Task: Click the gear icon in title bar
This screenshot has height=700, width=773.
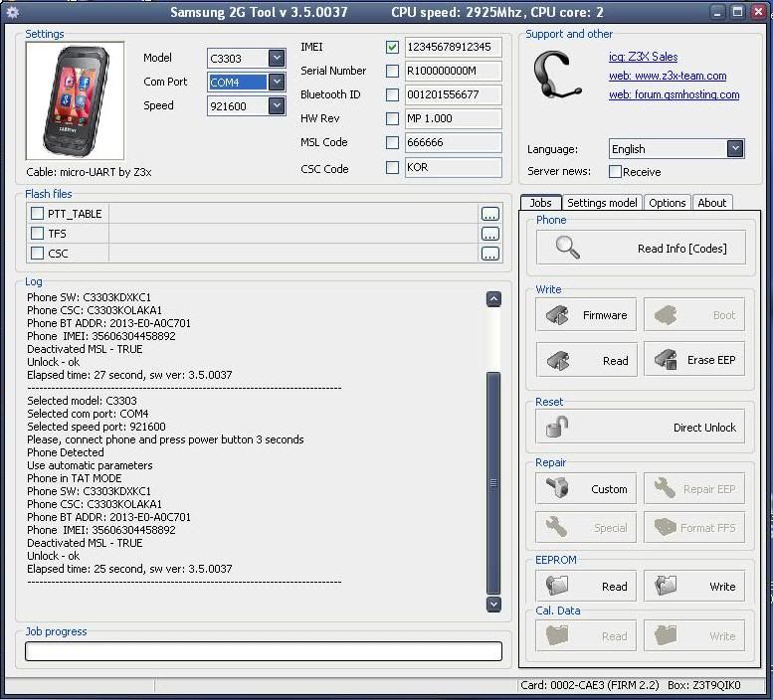Action: click(x=13, y=12)
